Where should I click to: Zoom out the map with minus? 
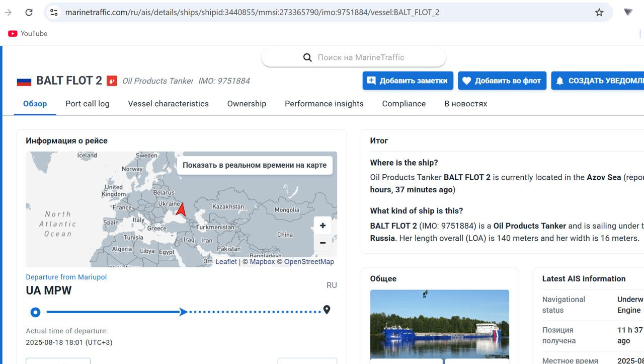(x=323, y=243)
